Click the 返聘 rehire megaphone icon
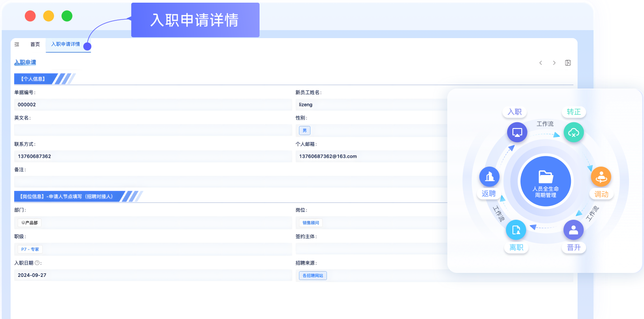Viewport: 644px width, 319px height. [489, 176]
